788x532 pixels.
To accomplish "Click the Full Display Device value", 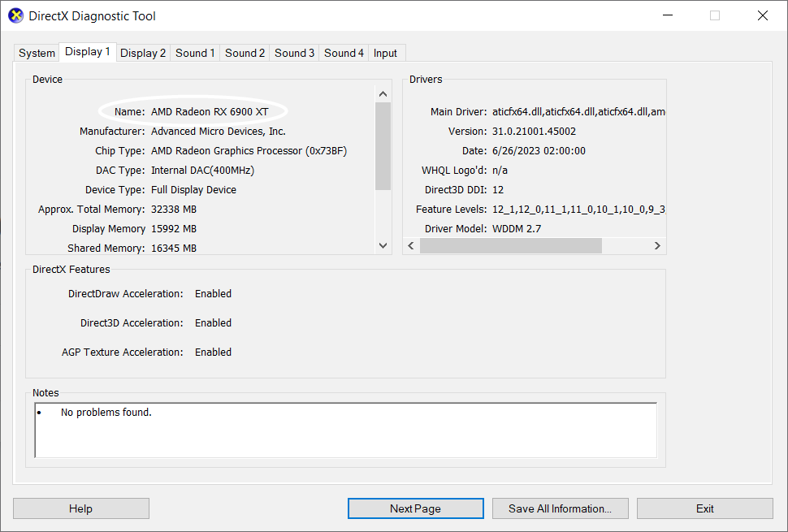I will point(193,190).
